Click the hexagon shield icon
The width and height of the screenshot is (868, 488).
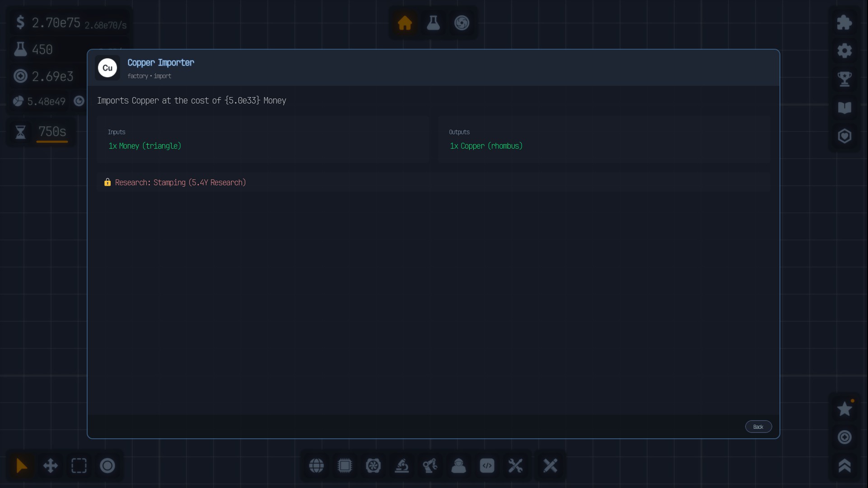click(x=844, y=136)
